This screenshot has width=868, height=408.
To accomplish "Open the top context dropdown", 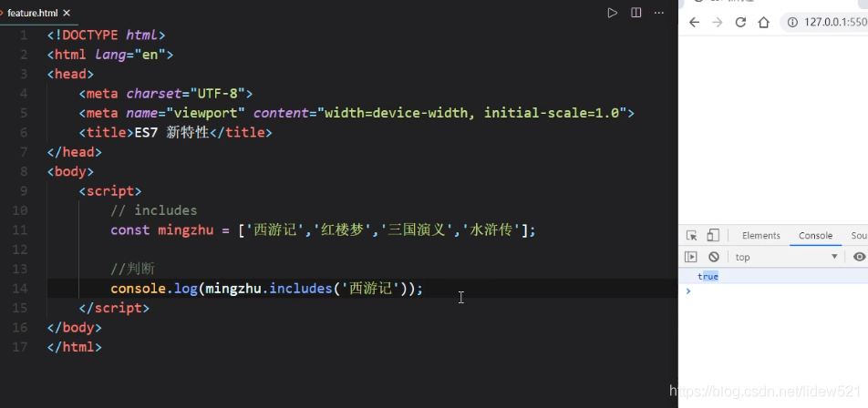I will pyautogui.click(x=786, y=257).
